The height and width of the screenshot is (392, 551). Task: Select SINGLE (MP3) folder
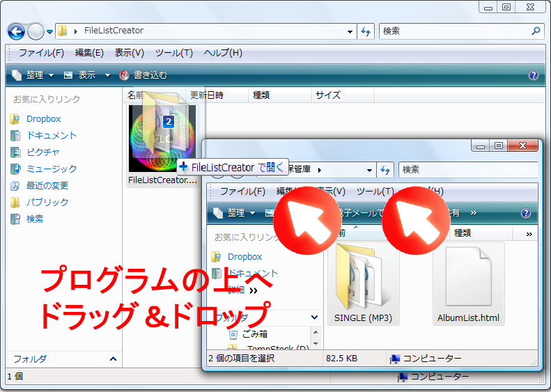coord(364,284)
